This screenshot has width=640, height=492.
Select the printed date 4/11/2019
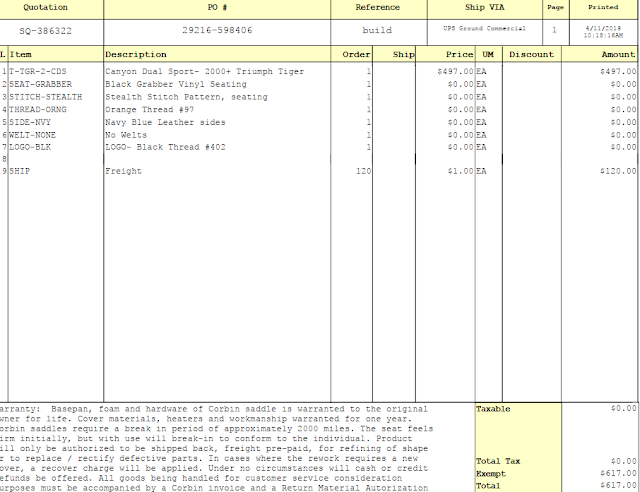(603, 28)
